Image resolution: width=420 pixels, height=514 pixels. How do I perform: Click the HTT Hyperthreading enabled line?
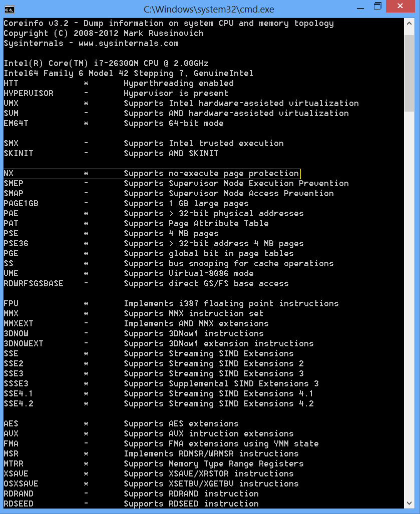pos(125,83)
